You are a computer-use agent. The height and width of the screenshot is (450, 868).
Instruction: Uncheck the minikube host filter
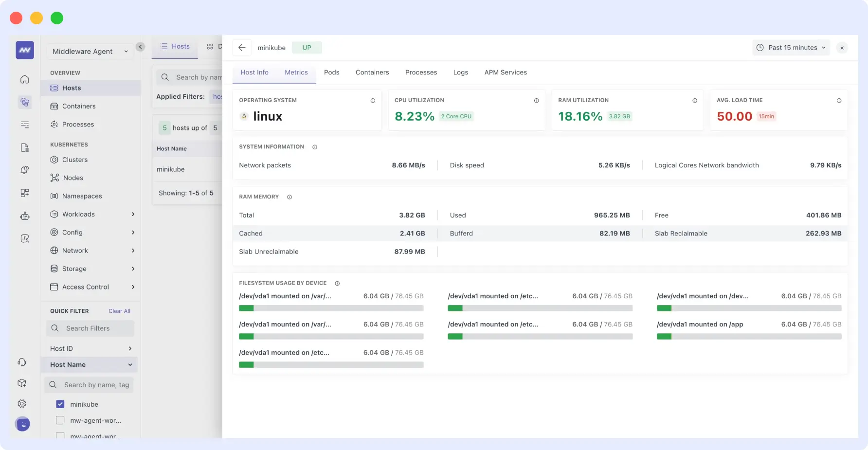coord(60,404)
